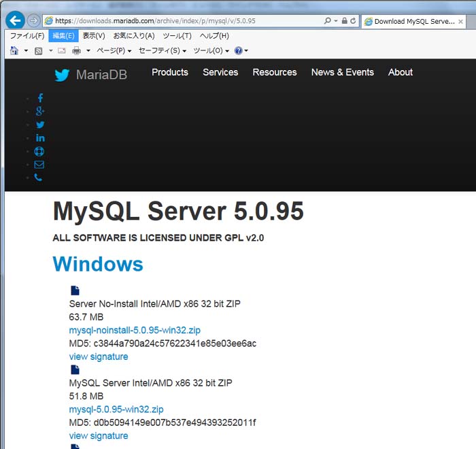Click the 63.7 MB file size text
The height and width of the screenshot is (449, 476).
pos(86,317)
